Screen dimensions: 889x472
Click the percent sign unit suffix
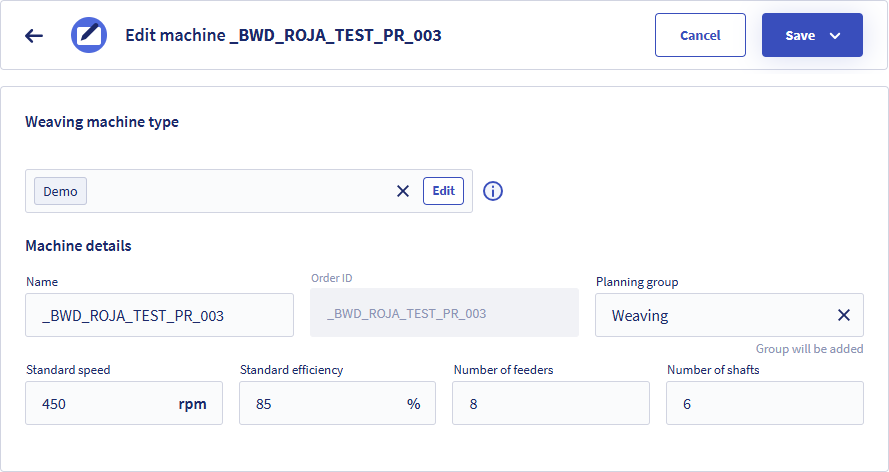pyautogui.click(x=413, y=403)
